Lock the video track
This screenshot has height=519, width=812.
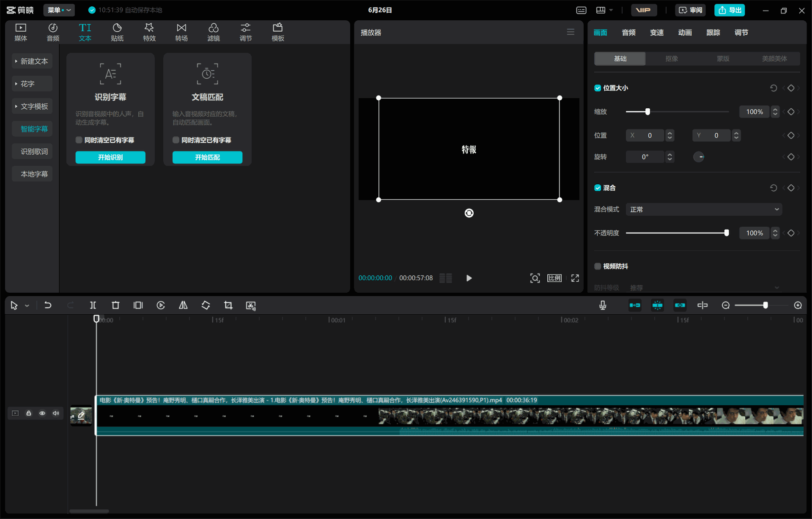click(x=29, y=413)
